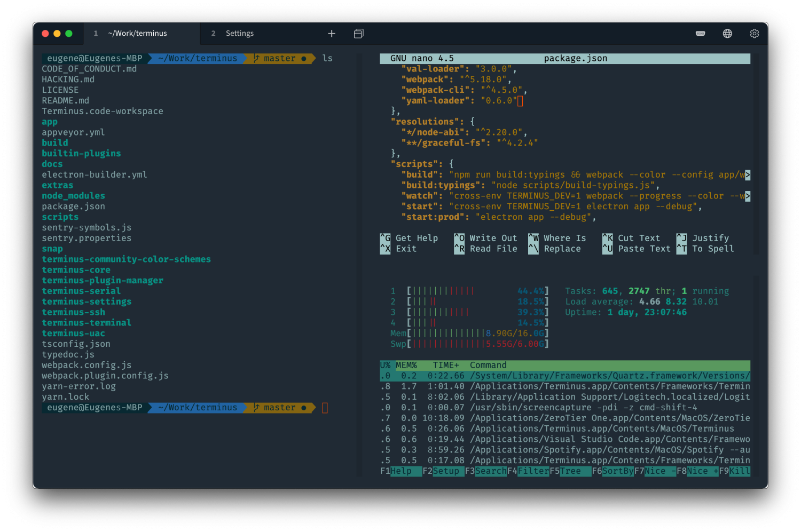801x532 pixels.
Task: Click ^X Exit in nano
Action: tap(398, 249)
